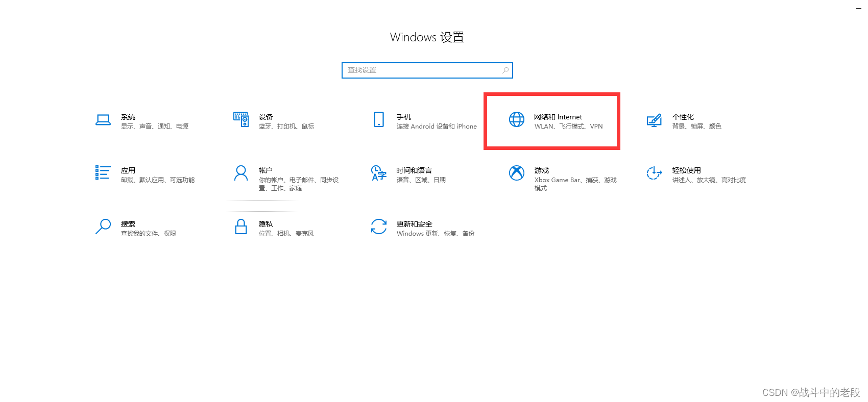Click the text 蓝牙、打印机、鼠标

(286, 127)
